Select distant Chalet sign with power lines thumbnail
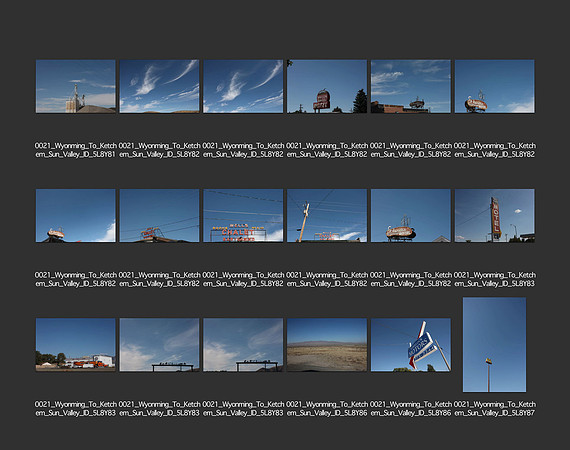 (x=160, y=216)
